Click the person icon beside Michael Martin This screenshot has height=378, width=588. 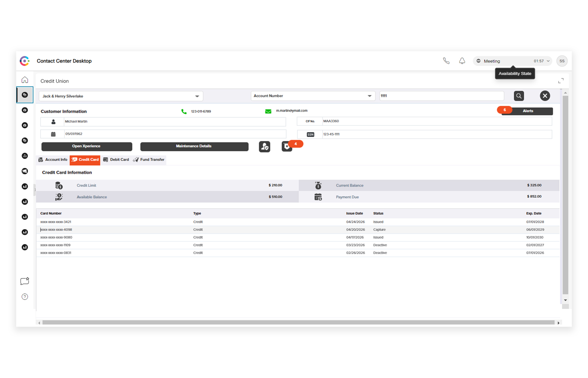coord(53,122)
